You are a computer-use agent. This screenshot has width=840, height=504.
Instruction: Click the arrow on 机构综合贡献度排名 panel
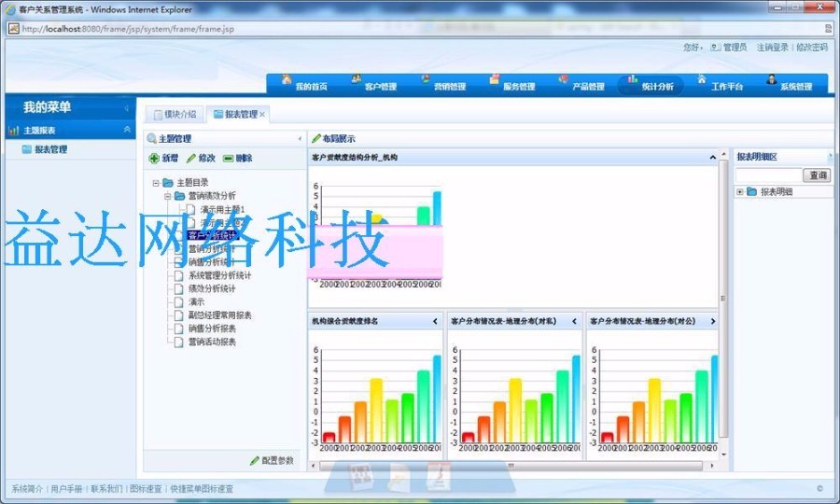pos(435,321)
